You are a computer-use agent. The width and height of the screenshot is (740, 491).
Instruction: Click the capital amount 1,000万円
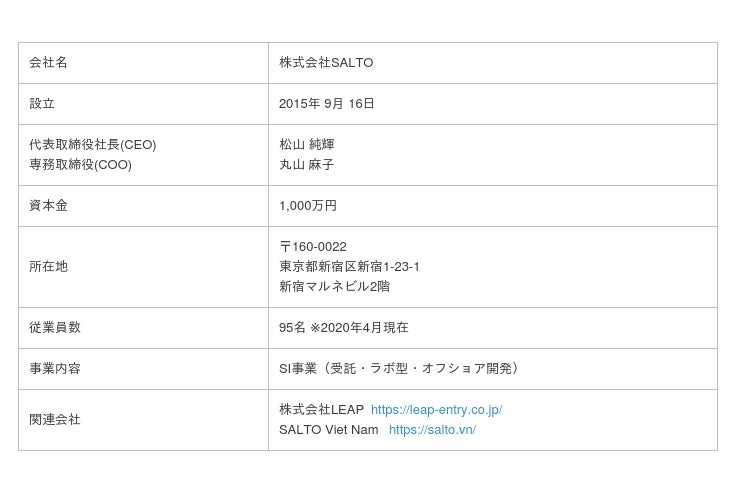tap(308, 206)
